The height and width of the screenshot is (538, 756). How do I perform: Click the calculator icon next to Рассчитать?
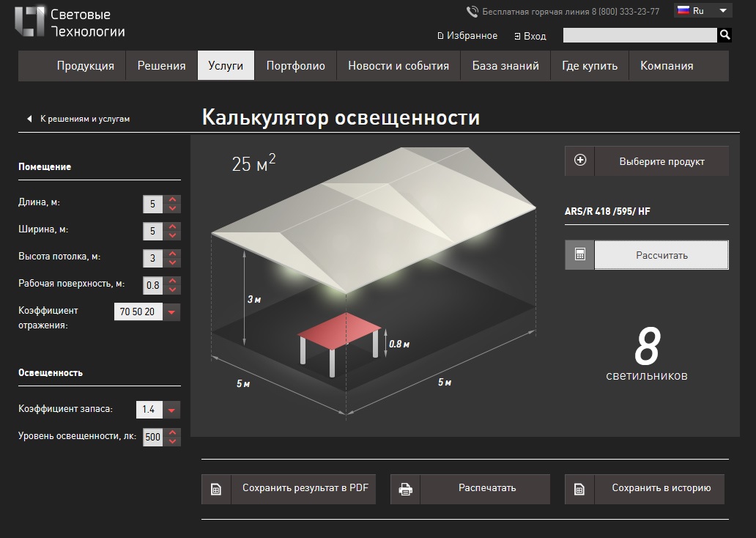[580, 255]
